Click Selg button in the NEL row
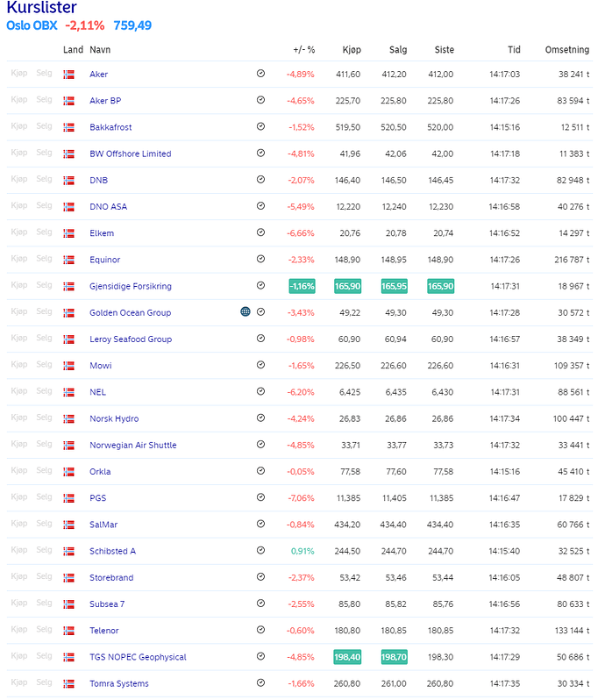 [x=44, y=390]
